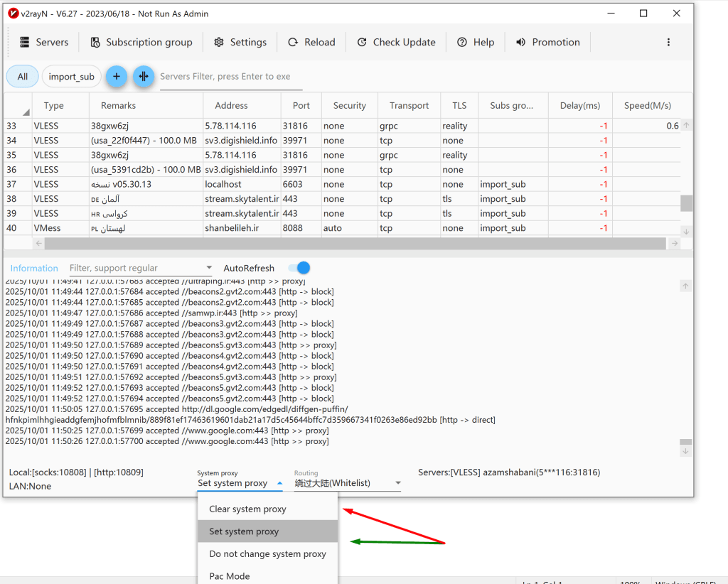Viewport: 728px width, 584px height.
Task: Open the three-dot more options menu
Action: coord(668,42)
